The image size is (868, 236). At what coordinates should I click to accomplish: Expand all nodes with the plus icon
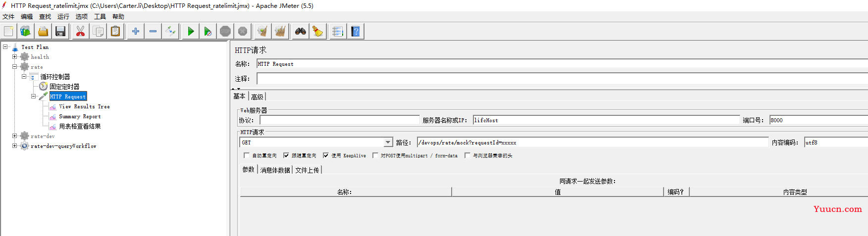point(135,31)
